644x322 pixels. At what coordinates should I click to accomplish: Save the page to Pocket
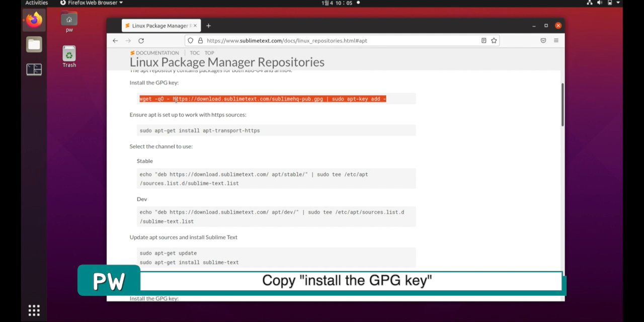point(543,41)
